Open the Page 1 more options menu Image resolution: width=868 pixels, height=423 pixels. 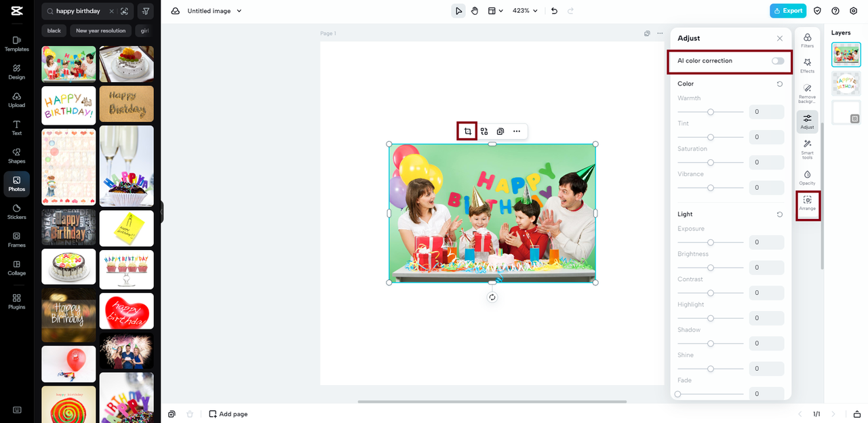[660, 33]
